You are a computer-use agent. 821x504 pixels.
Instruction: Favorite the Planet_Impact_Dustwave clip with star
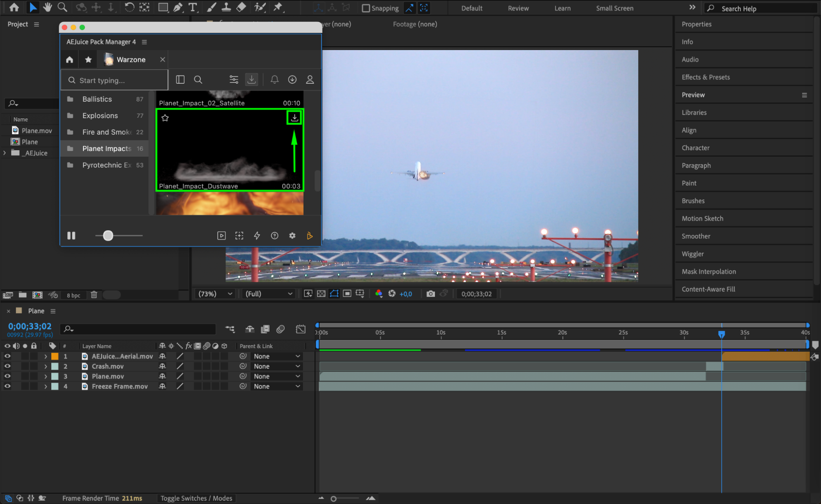tap(165, 118)
